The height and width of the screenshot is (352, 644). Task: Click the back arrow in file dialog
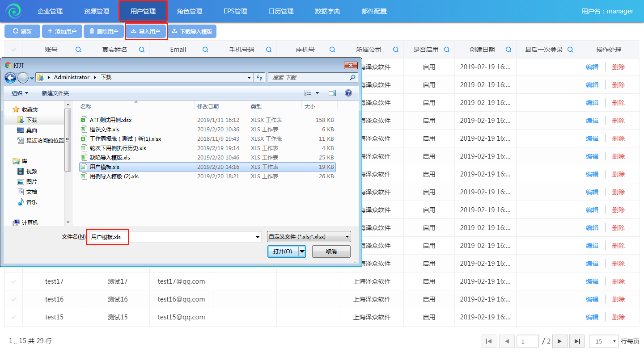pos(11,78)
